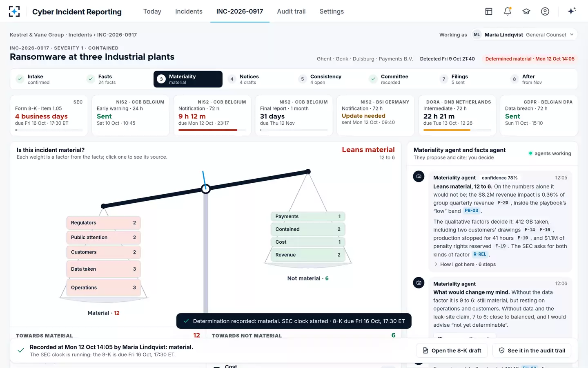Screen dimensions: 588x368
Task: Click the Contained weight on the scale
Action: click(308, 229)
